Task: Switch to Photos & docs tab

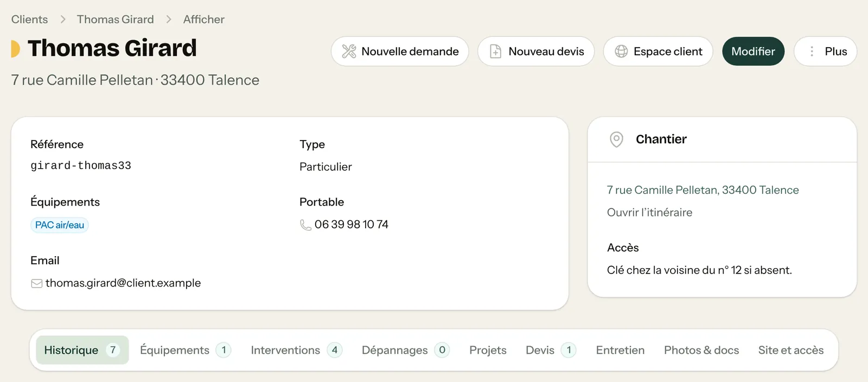Action: coord(701,350)
